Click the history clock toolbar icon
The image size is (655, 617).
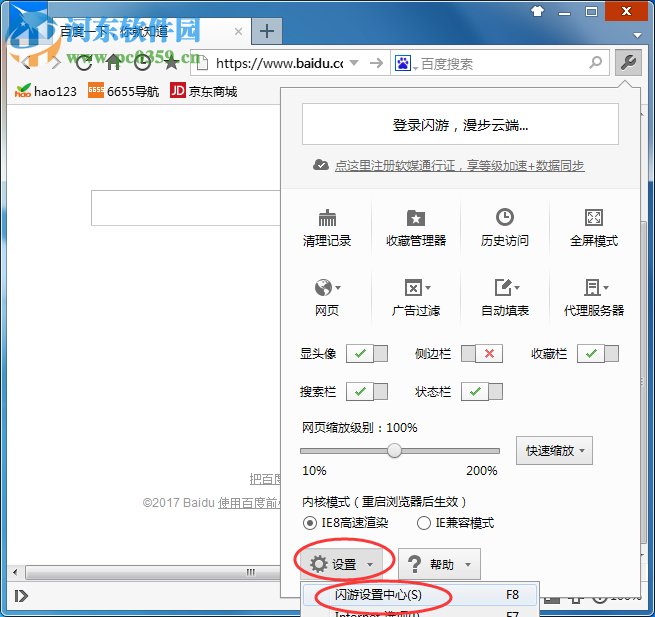142,63
